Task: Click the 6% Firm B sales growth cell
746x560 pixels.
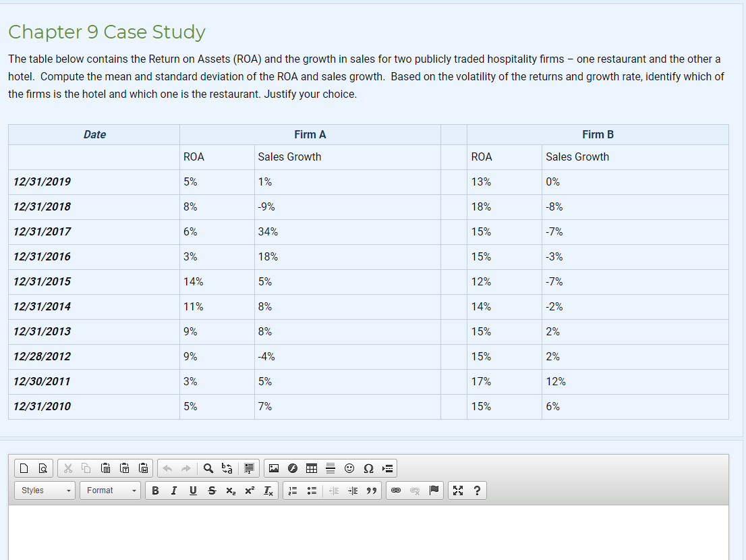Action: (x=635, y=406)
